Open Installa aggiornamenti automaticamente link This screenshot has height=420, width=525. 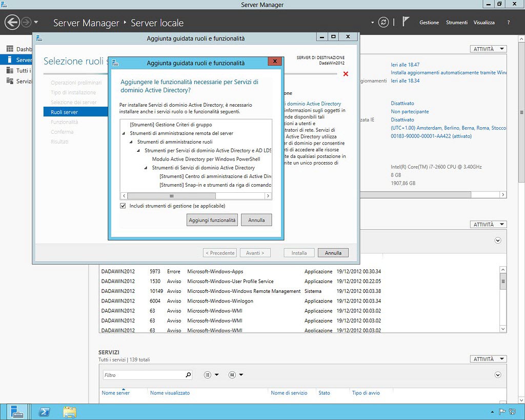tap(449, 73)
